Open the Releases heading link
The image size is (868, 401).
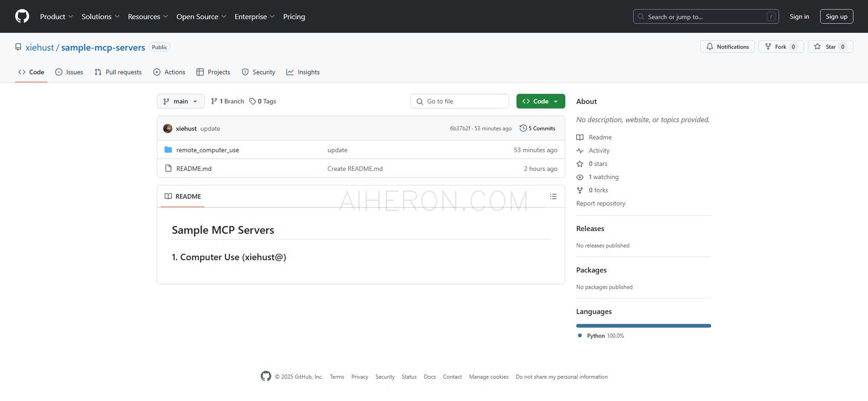click(590, 228)
